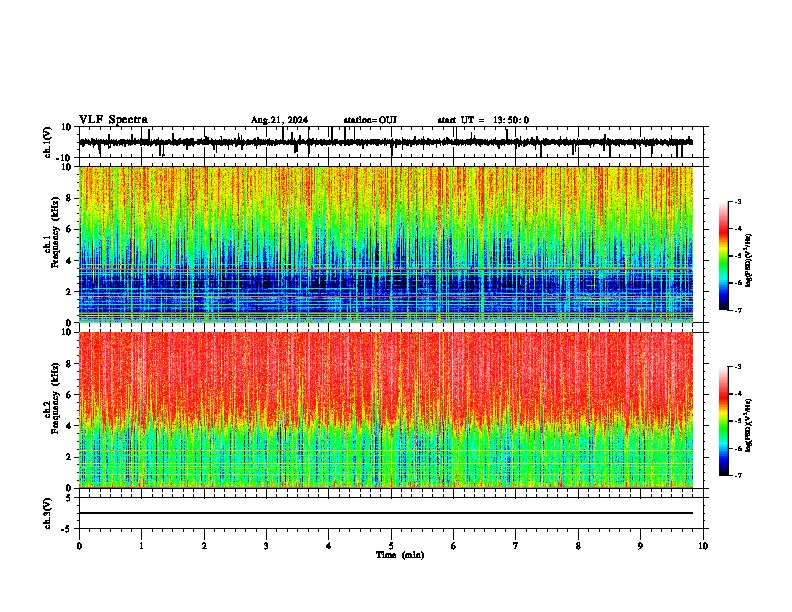Select the date text "Aug.21, 2024"
The height and width of the screenshot is (612, 792).
coord(279,120)
